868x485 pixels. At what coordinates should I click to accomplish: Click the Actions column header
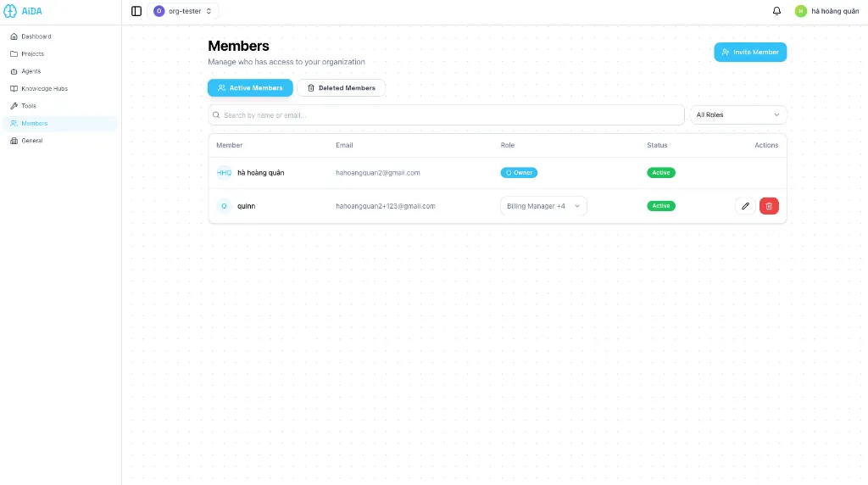[x=766, y=145]
